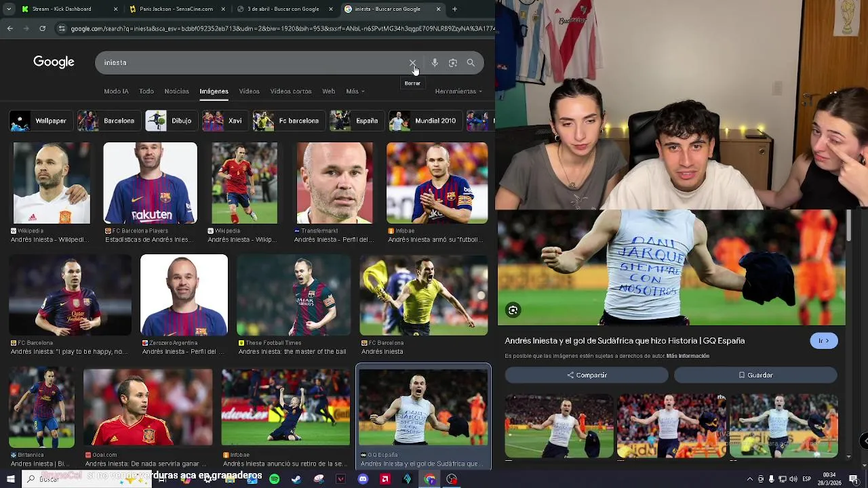Select the Vídeos search tab
The height and width of the screenshot is (488, 868).
pyautogui.click(x=249, y=91)
